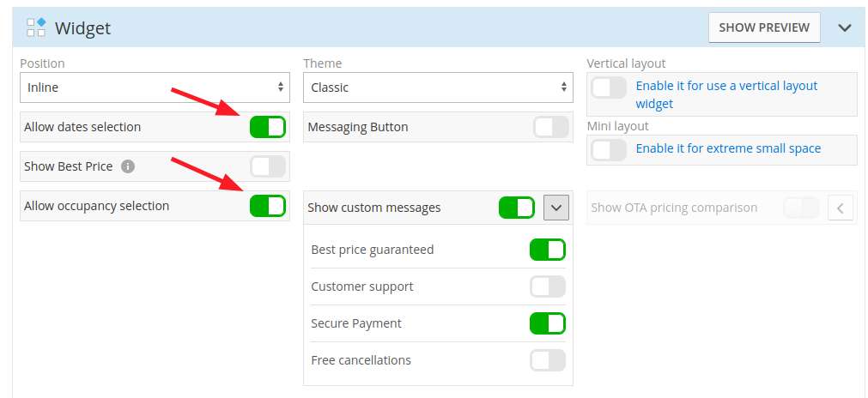This screenshot has height=398, width=868.
Task: Click the Widget squares icon in header
Action: point(36,27)
